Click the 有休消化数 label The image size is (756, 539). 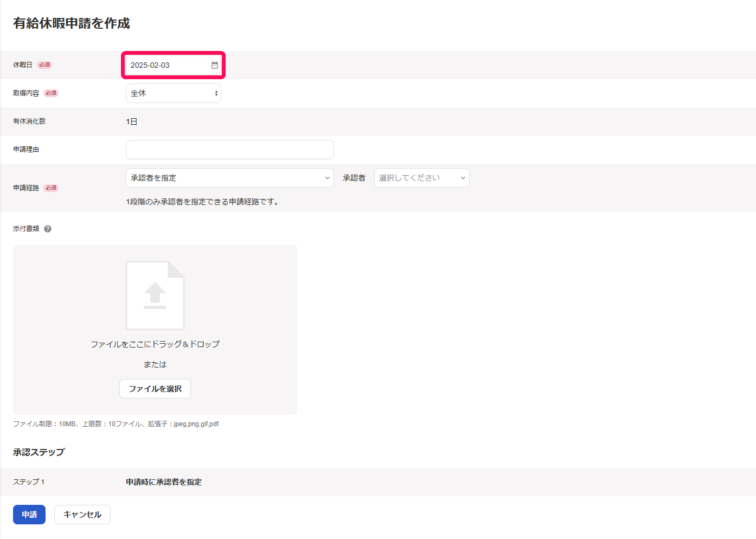pos(29,121)
